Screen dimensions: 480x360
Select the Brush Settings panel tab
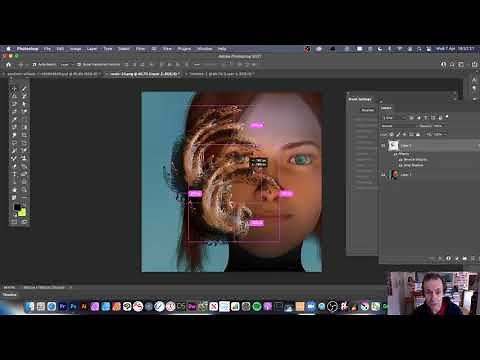[360, 99]
